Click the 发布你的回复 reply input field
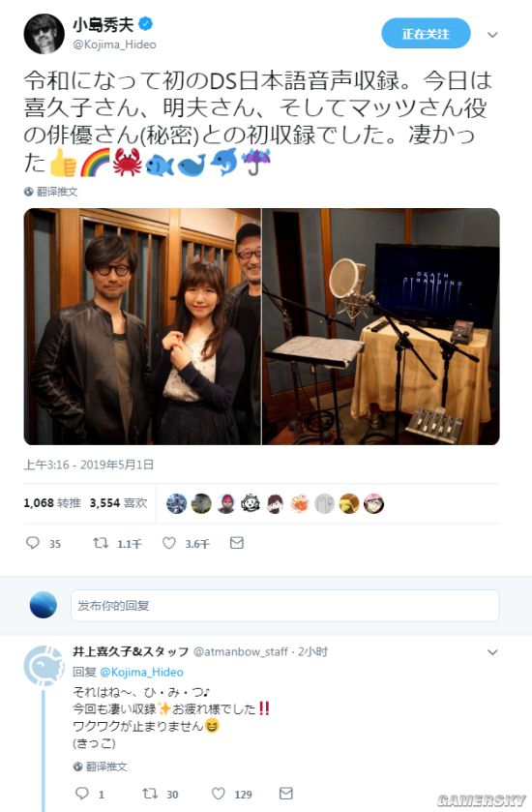Image resolution: width=532 pixels, height=812 pixels. (x=285, y=606)
